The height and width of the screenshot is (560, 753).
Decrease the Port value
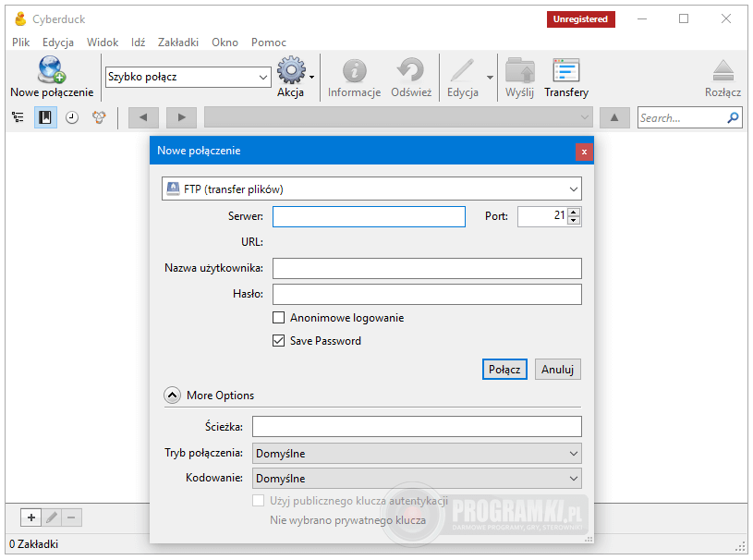click(x=574, y=221)
